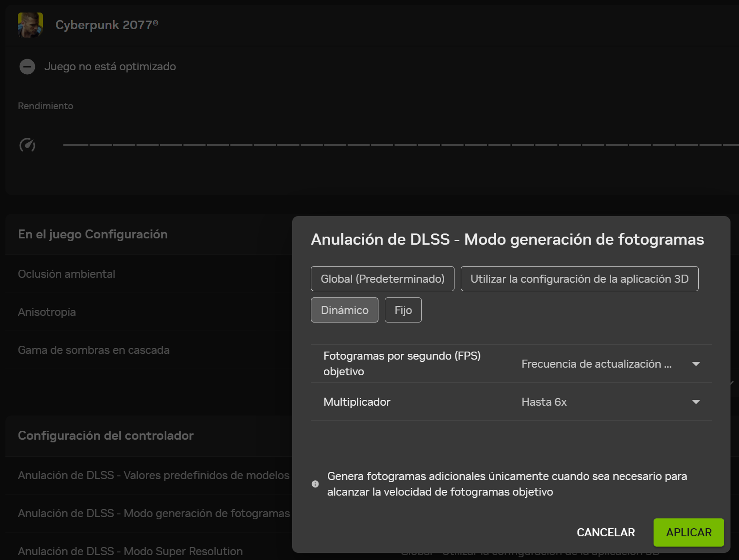Viewport: 739px width, 560px height.
Task: Choose Utilizar la configuración de la aplicación 3D
Action: [579, 279]
